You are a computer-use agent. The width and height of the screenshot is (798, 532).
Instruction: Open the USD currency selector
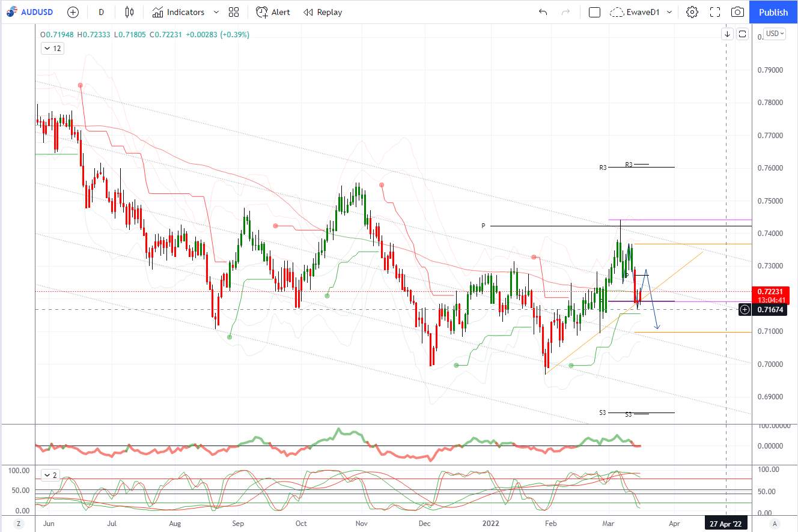[775, 34]
